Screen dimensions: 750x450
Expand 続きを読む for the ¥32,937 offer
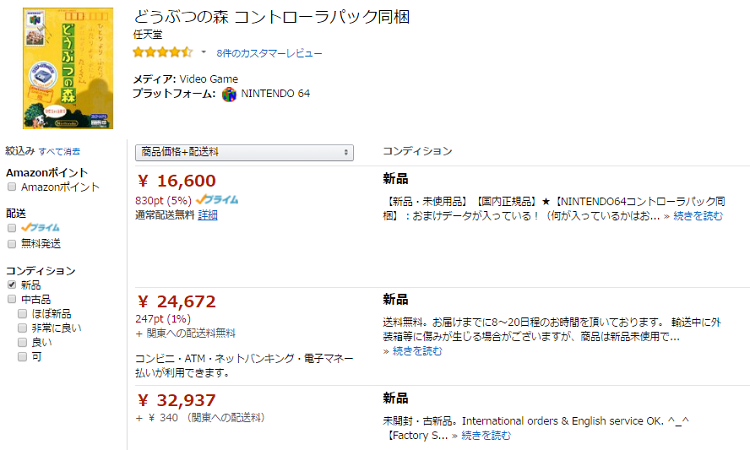485,435
